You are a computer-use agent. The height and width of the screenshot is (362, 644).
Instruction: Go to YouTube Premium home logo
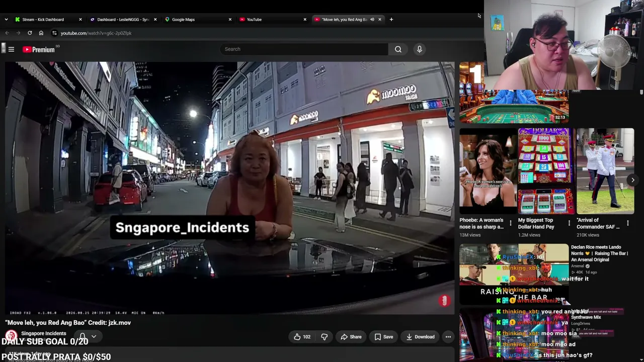tap(39, 49)
